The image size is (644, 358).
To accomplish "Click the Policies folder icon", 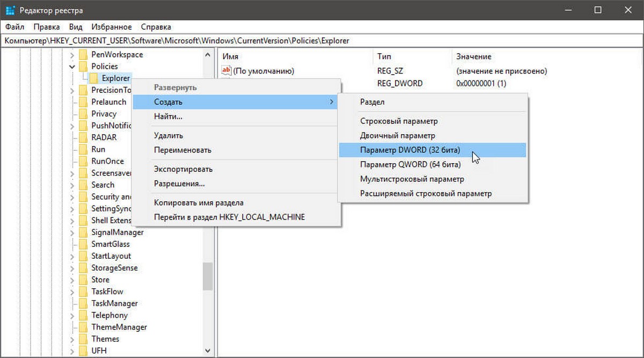I will point(83,66).
